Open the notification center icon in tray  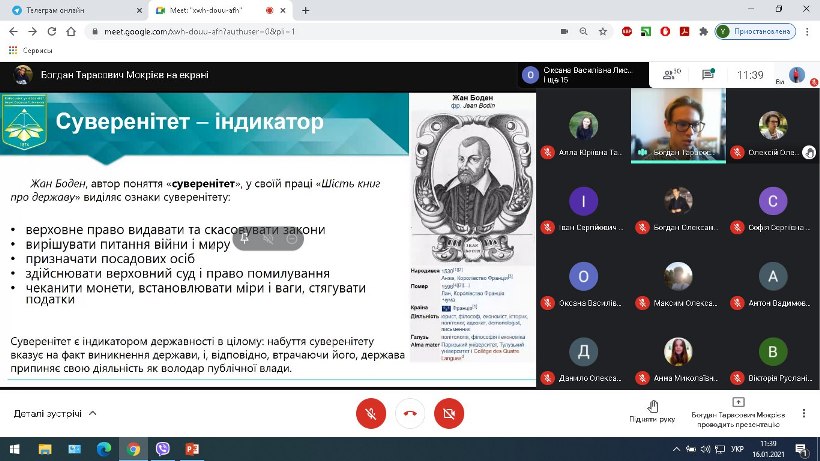pos(801,449)
